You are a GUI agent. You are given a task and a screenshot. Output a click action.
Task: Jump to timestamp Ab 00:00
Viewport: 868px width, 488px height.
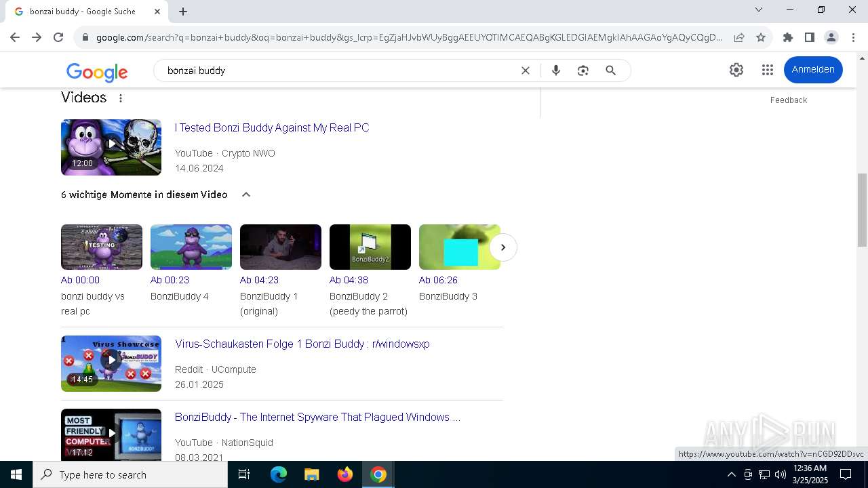point(80,280)
